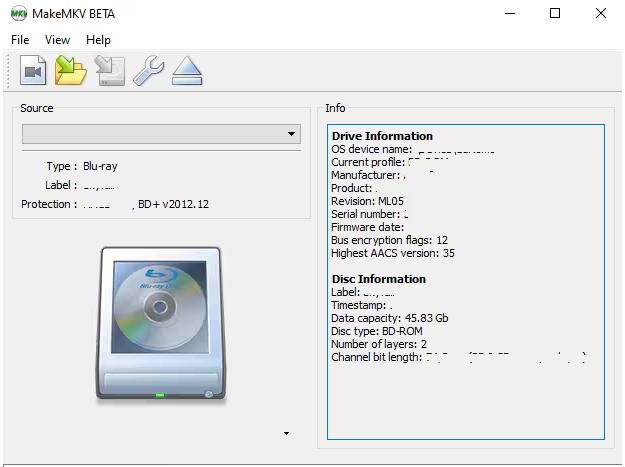Open Preferences via the wrench icon
Screen dimensions: 625x467
tap(148, 71)
